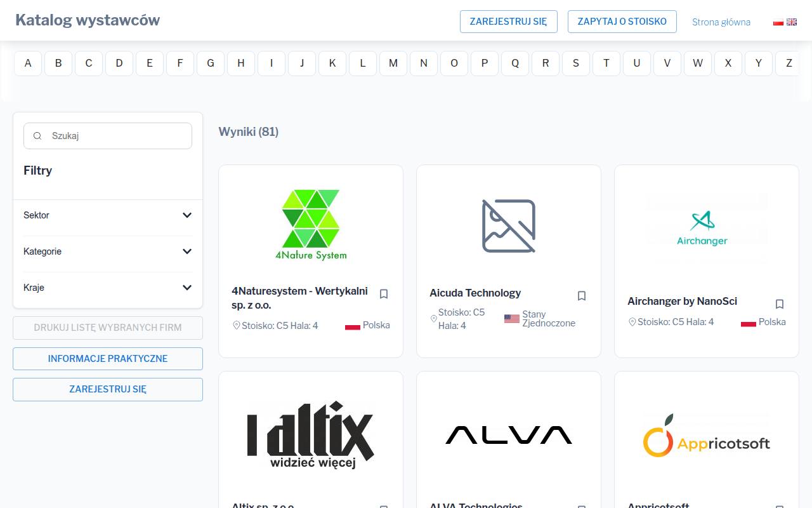This screenshot has height=508, width=812.
Task: Filter exhibitors by letter R
Action: tap(546, 63)
